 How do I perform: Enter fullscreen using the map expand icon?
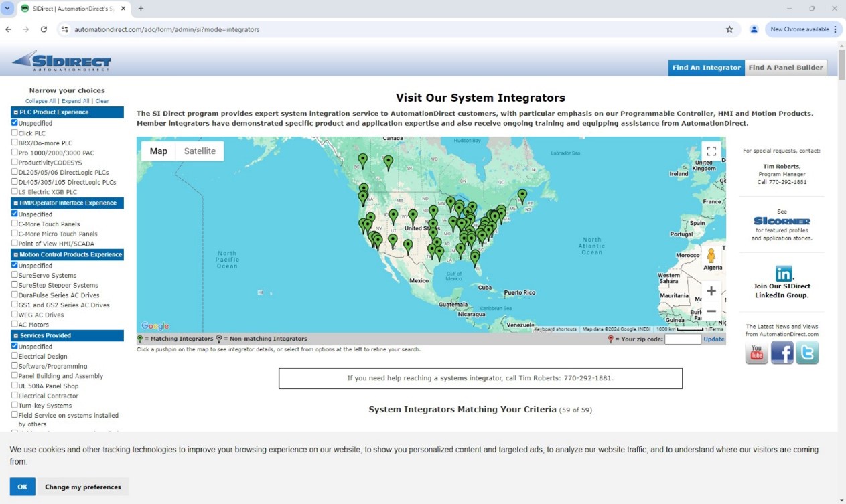pyautogui.click(x=711, y=151)
